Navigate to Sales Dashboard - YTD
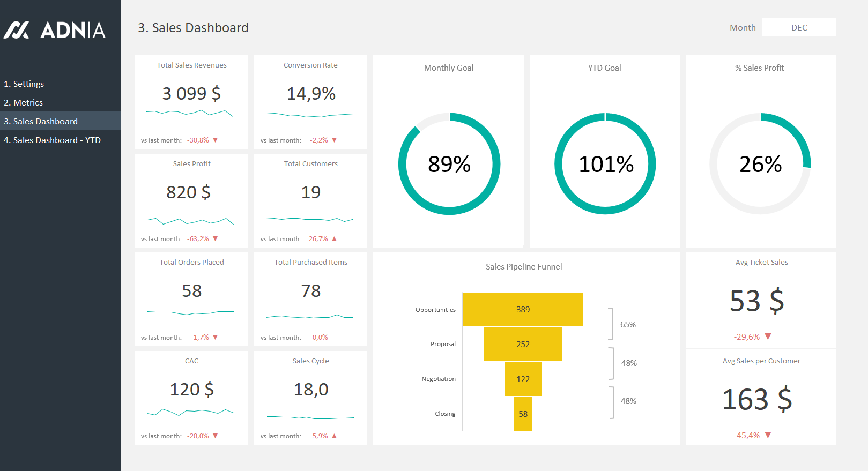Viewport: 868px width, 471px height. tap(52, 140)
